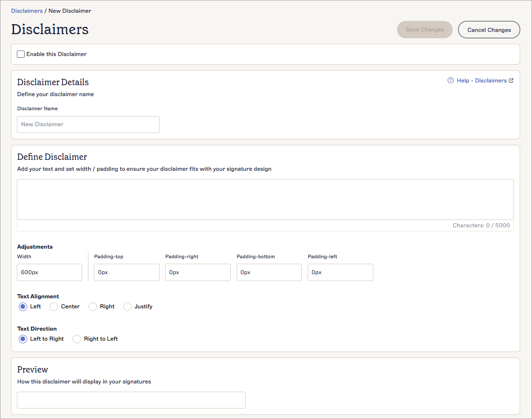Screen dimensions: 532x419
Task: Click the Save Changes button
Action: (424, 29)
